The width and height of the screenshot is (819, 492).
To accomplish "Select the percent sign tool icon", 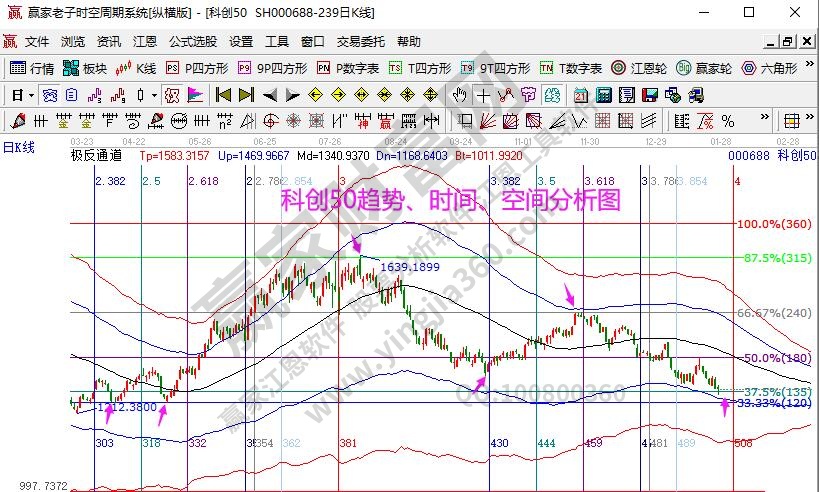I will point(730,121).
